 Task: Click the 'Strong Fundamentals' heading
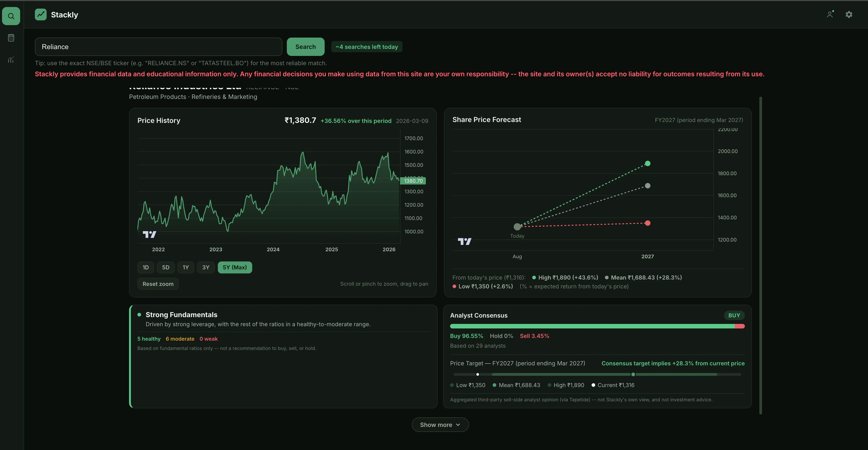click(181, 315)
